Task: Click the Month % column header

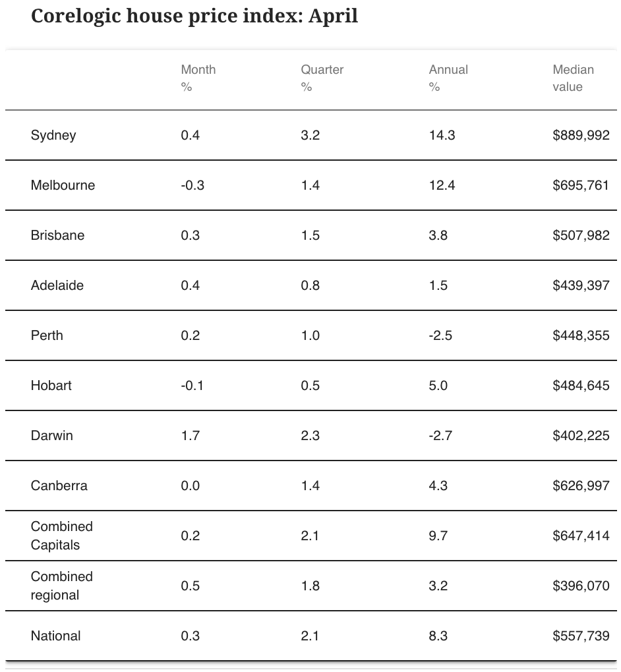Action: click(x=198, y=78)
